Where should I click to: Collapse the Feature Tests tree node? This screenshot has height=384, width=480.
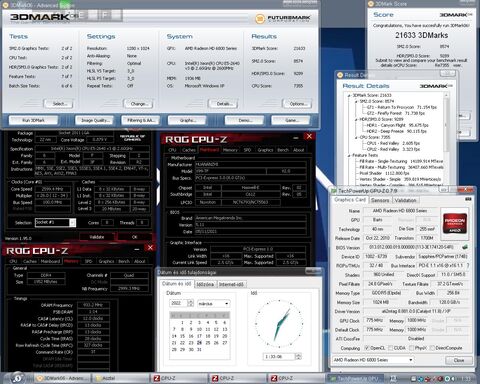(x=349, y=155)
